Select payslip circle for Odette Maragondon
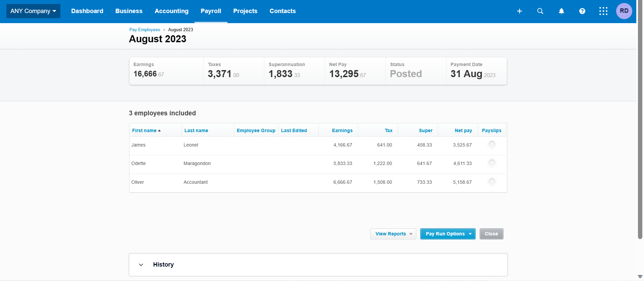The image size is (644, 281). pyautogui.click(x=492, y=163)
